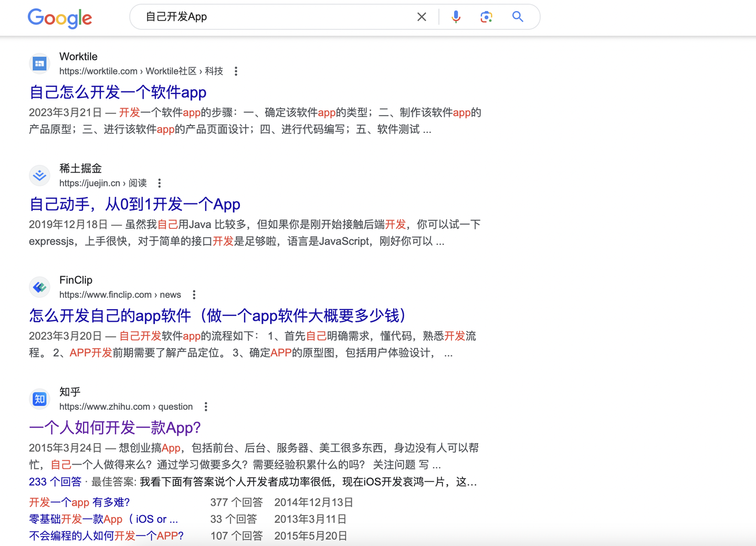This screenshot has width=756, height=546.
Task: Click the 知乎 site favicon
Action: 39,399
